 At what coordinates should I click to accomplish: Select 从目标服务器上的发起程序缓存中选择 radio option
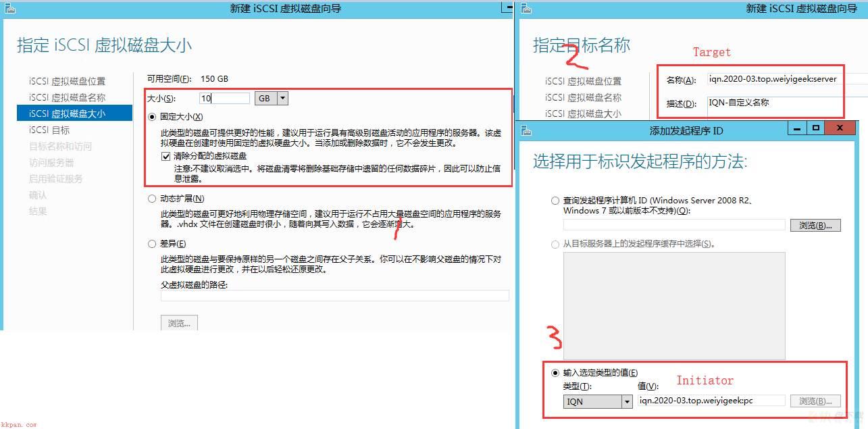click(555, 244)
